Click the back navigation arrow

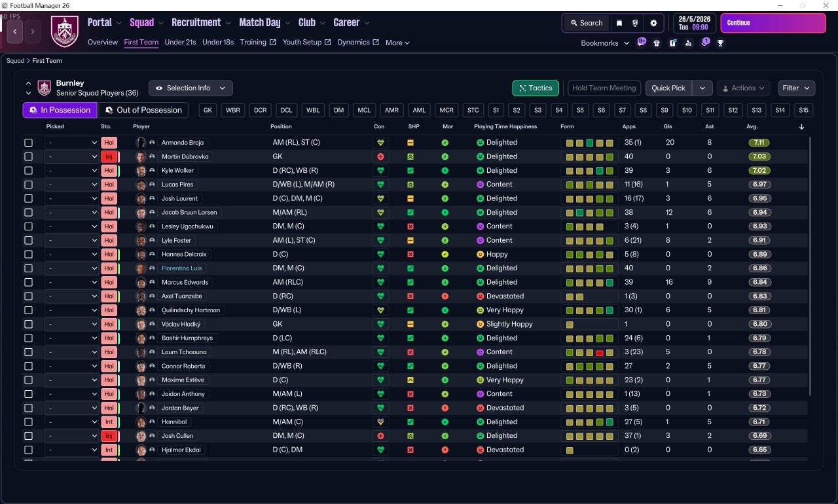[14, 31]
